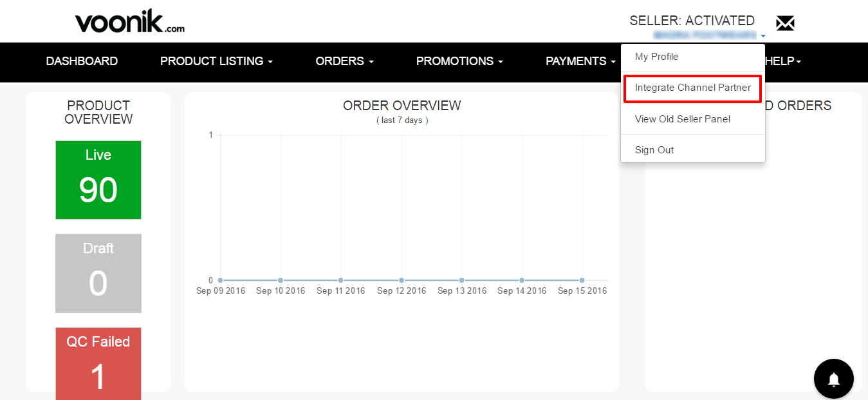The width and height of the screenshot is (868, 400).
Task: Click the Sep 13 2016 axis label
Action: (x=462, y=291)
